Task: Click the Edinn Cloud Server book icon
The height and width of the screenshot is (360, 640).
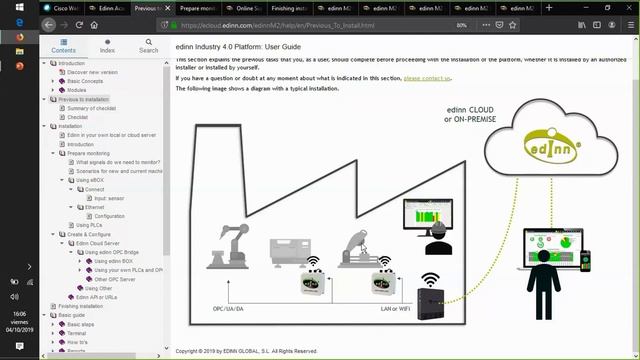Action: click(x=71, y=243)
